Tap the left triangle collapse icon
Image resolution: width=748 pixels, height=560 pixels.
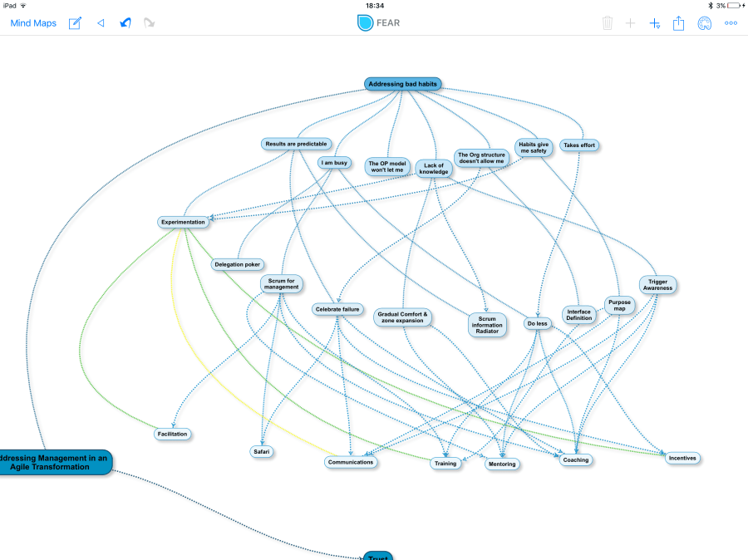click(101, 23)
